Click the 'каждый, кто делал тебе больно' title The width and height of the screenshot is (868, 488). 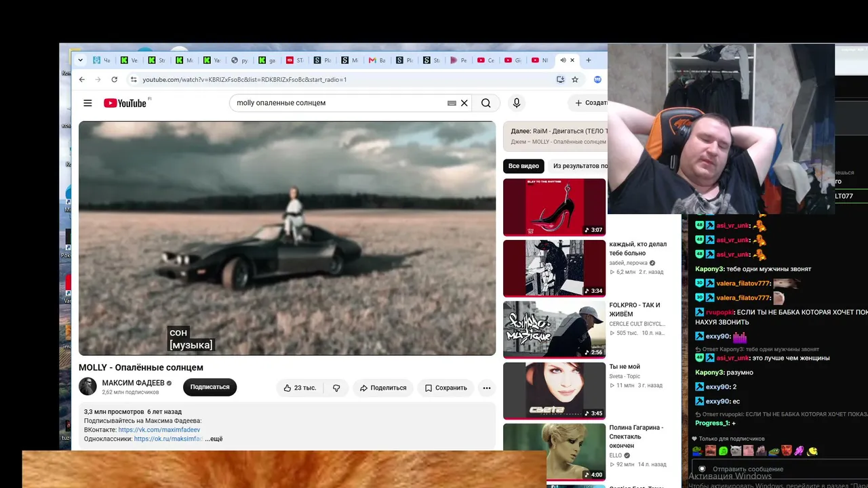pyautogui.click(x=638, y=249)
